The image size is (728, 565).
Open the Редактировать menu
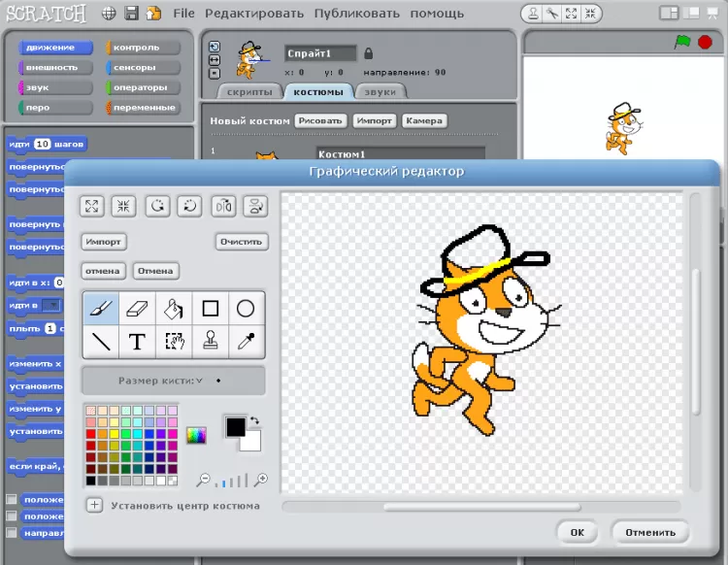(x=254, y=14)
